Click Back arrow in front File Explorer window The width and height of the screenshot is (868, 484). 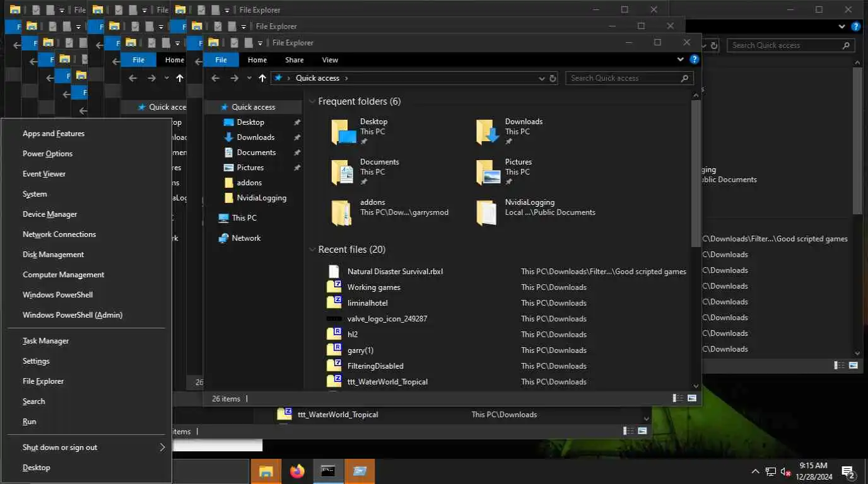point(215,78)
